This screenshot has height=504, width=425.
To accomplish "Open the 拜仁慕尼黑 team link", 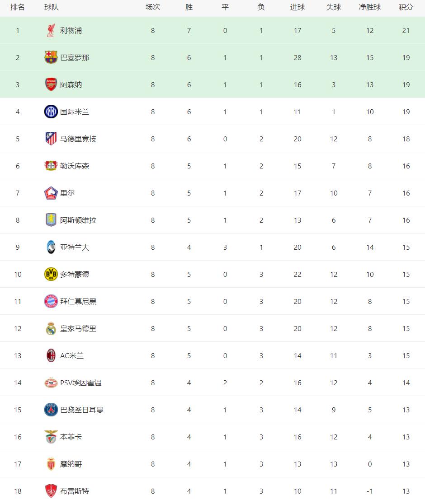I will coord(78,302).
